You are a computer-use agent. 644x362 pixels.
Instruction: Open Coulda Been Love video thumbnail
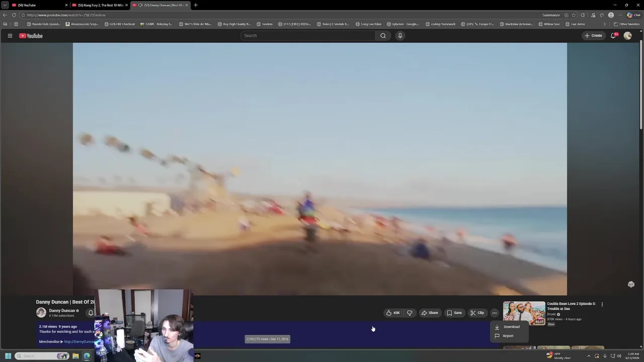(524, 313)
